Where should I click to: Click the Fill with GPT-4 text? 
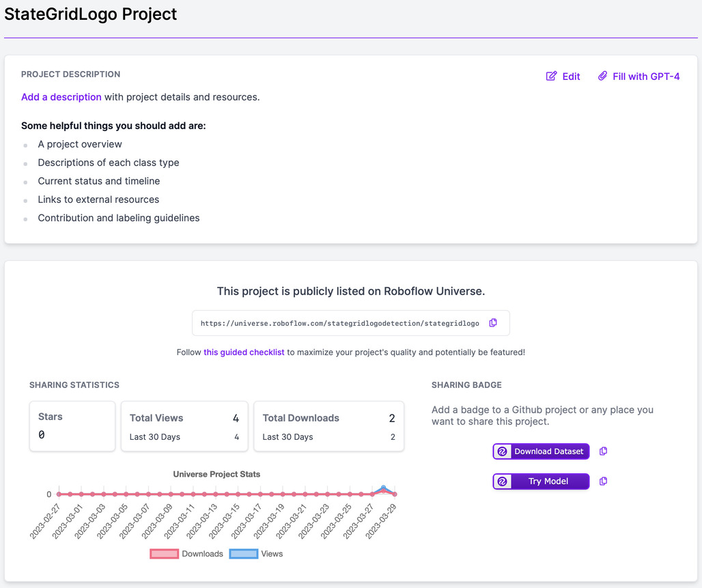(646, 76)
